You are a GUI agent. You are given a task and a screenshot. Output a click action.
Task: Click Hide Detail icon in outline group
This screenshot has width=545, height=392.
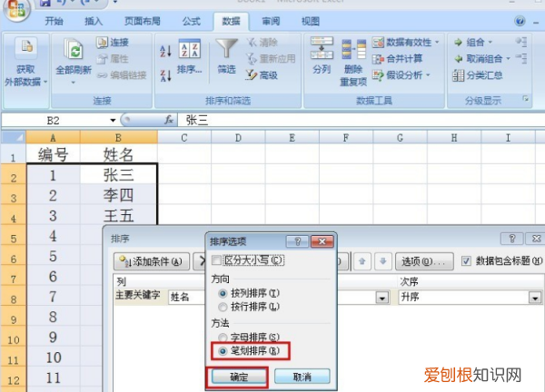point(521,58)
